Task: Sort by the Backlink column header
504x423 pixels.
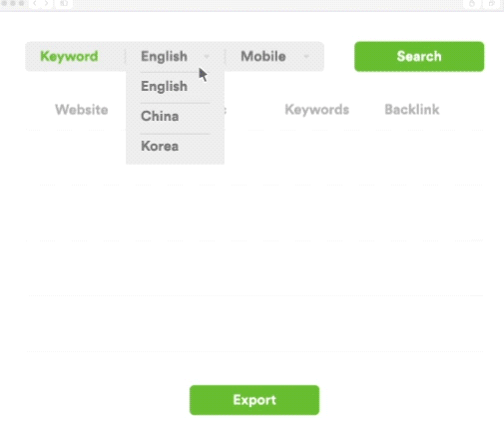Action: (412, 110)
